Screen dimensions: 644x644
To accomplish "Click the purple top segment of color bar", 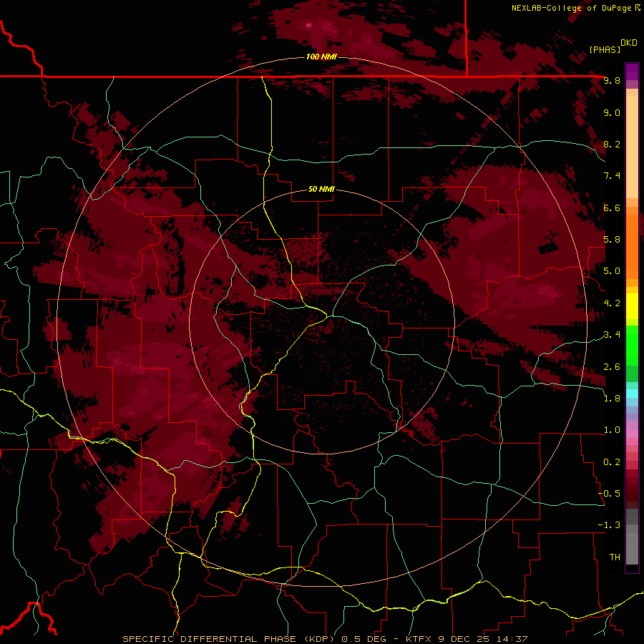I will 632,72.
